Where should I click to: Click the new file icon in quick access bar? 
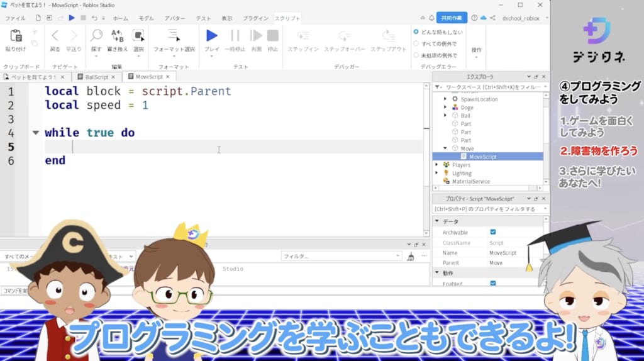tap(38, 18)
